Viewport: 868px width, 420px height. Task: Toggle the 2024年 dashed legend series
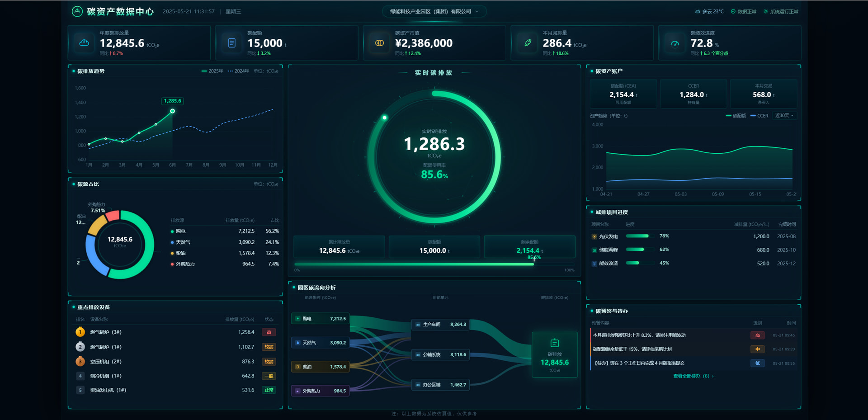[x=239, y=71]
